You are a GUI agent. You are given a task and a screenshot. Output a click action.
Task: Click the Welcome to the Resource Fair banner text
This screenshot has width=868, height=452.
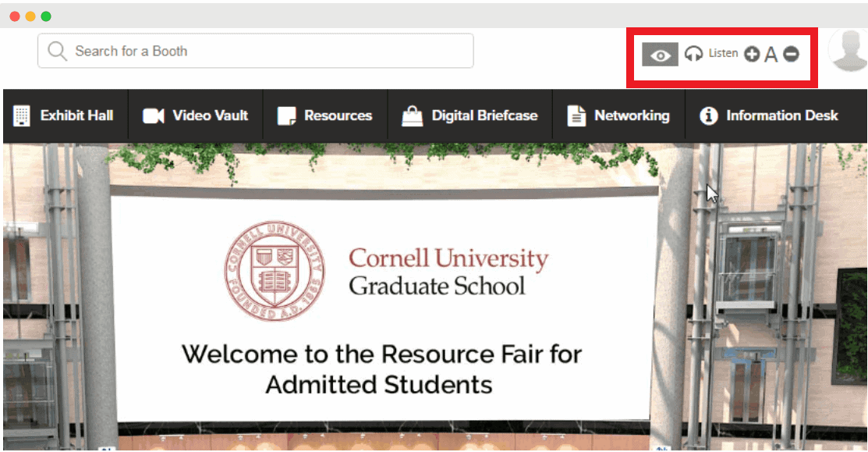(x=381, y=369)
